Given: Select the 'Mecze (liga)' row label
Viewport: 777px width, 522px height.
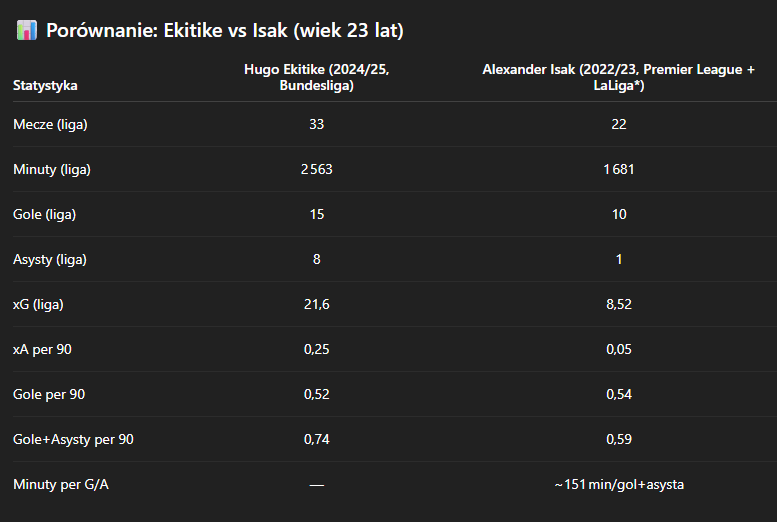Looking at the screenshot, I should (x=51, y=124).
